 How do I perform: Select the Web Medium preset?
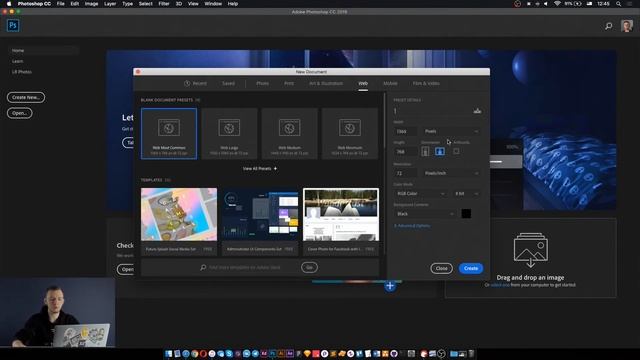tap(289, 133)
